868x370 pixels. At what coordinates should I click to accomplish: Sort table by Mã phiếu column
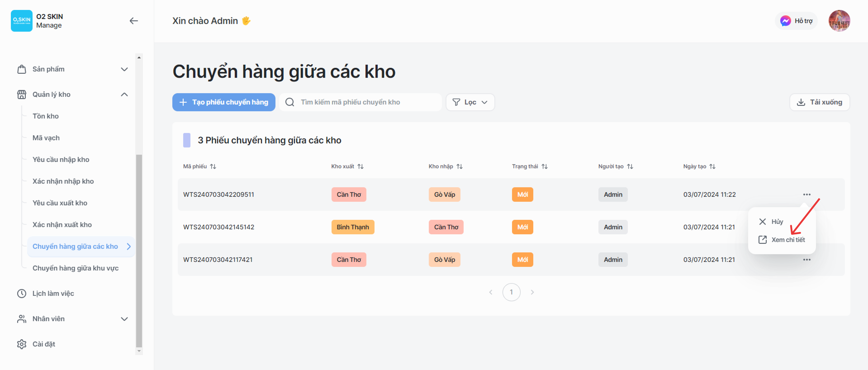point(213,166)
